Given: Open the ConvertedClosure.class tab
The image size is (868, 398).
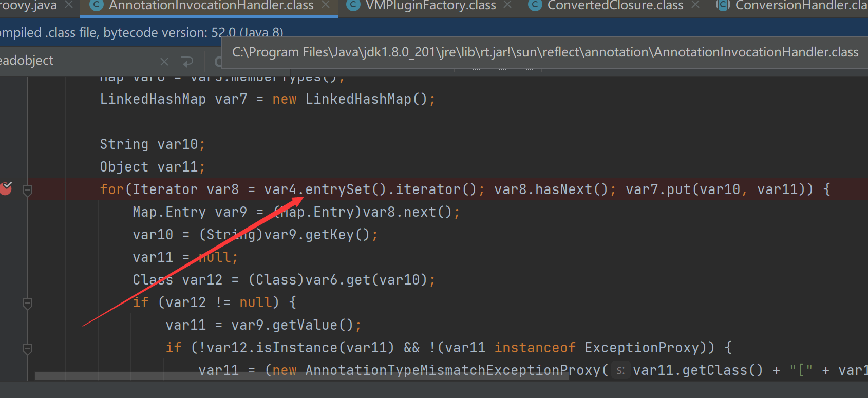Looking at the screenshot, I should coord(615,6).
